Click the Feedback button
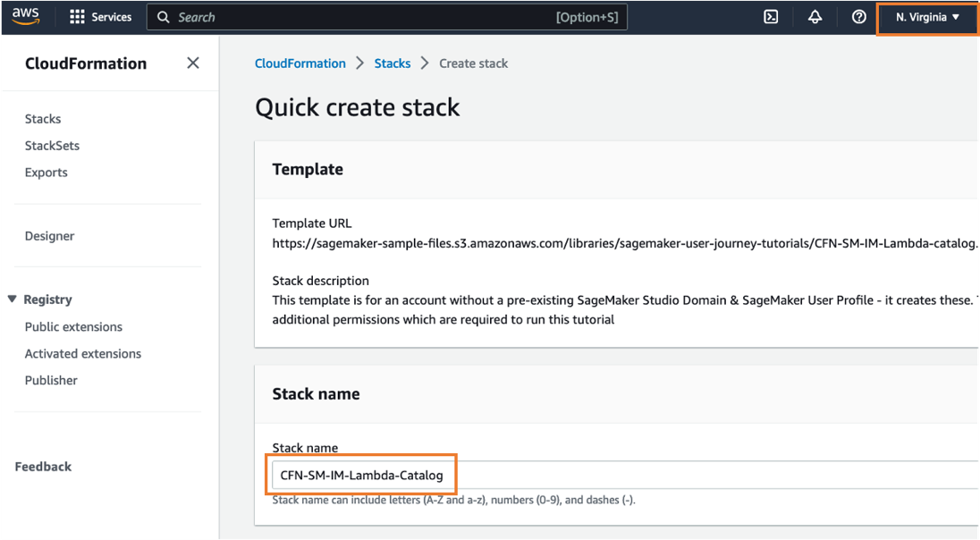The height and width of the screenshot is (540, 980). [x=43, y=466]
